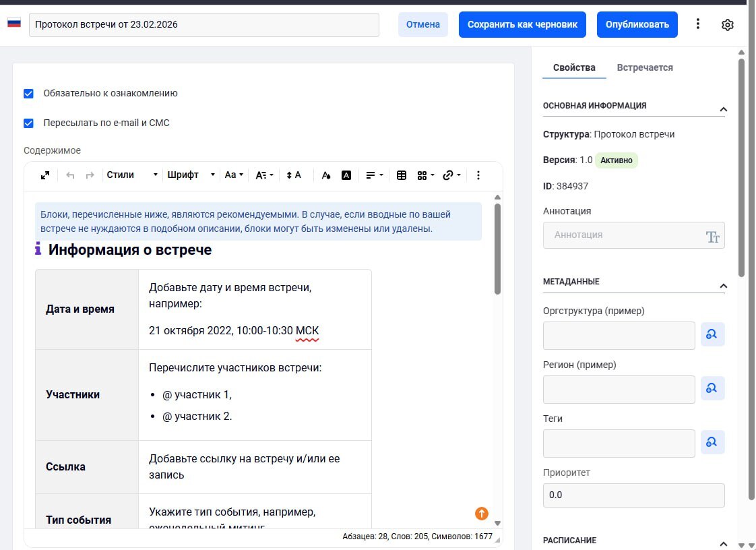Click the Приоритет field showing 0.0
This screenshot has width=756, height=550.
(633, 495)
